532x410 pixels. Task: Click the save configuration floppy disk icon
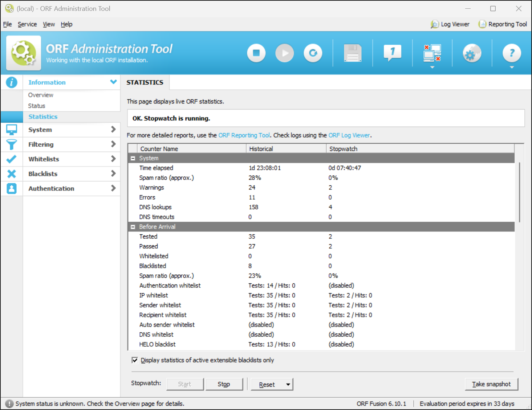pos(353,53)
